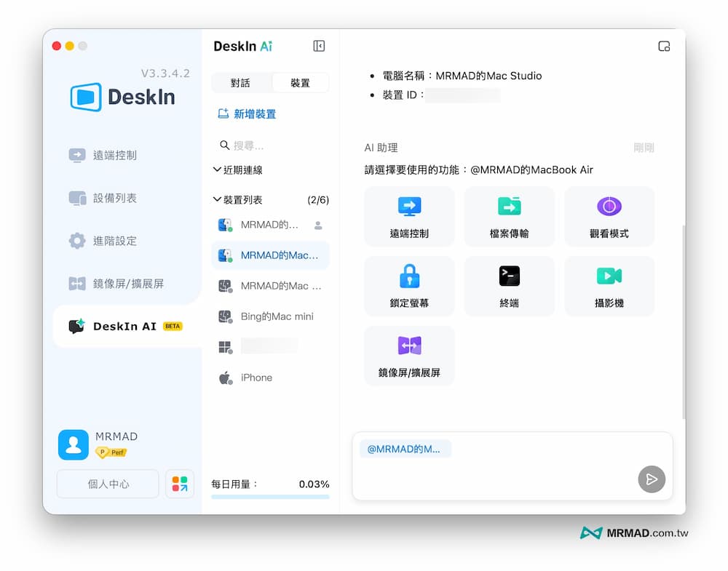
Task: Select the 裝置 tab
Action: click(300, 82)
